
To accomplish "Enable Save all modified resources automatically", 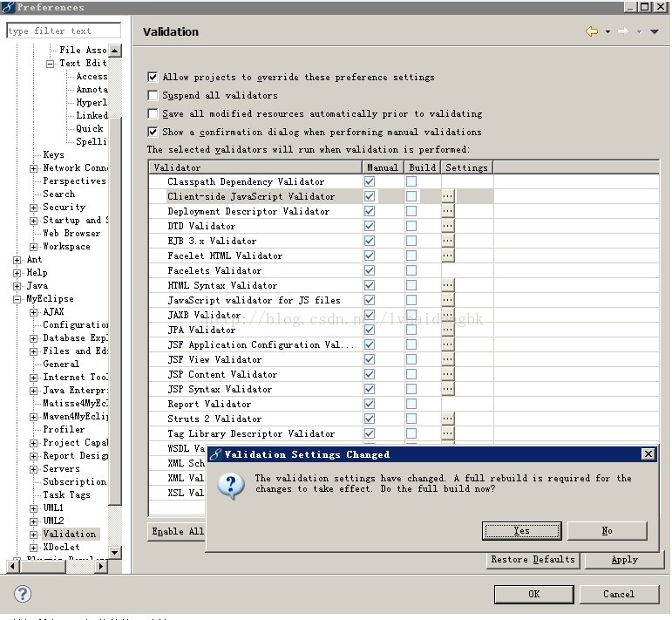I will pyautogui.click(x=153, y=113).
